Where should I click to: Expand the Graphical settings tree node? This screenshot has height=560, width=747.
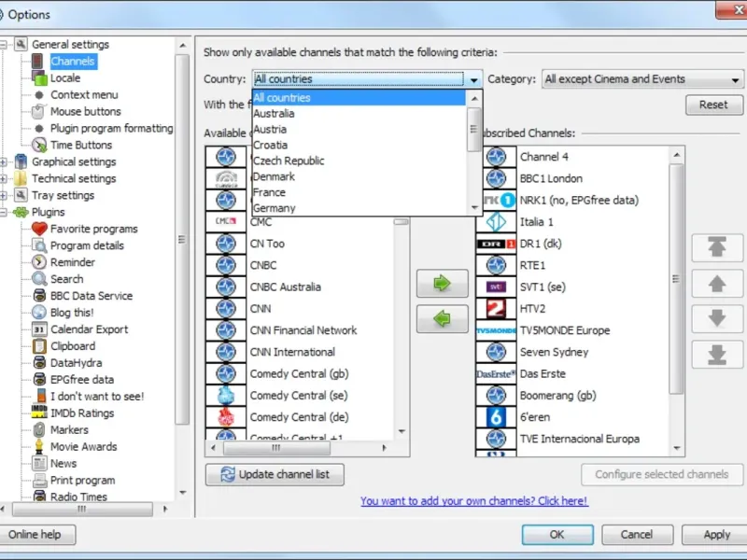[x=4, y=161]
